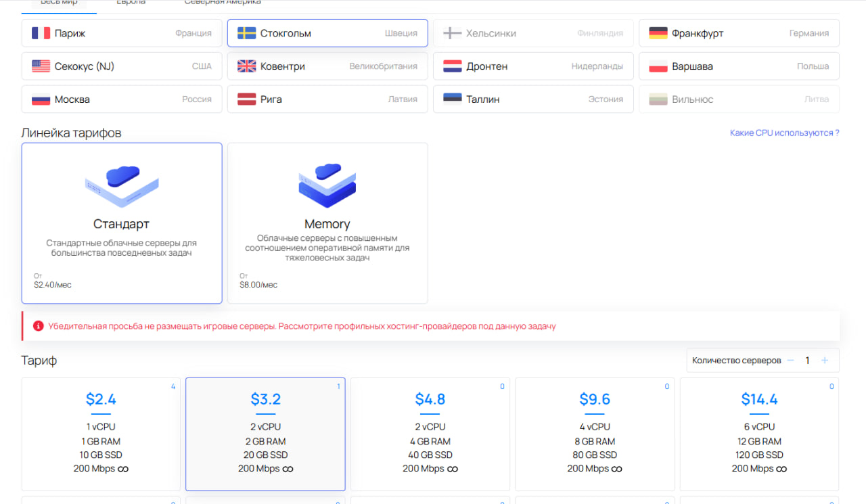The height and width of the screenshot is (504, 866).
Task: Open the Какие CPU используются link
Action: tap(784, 133)
